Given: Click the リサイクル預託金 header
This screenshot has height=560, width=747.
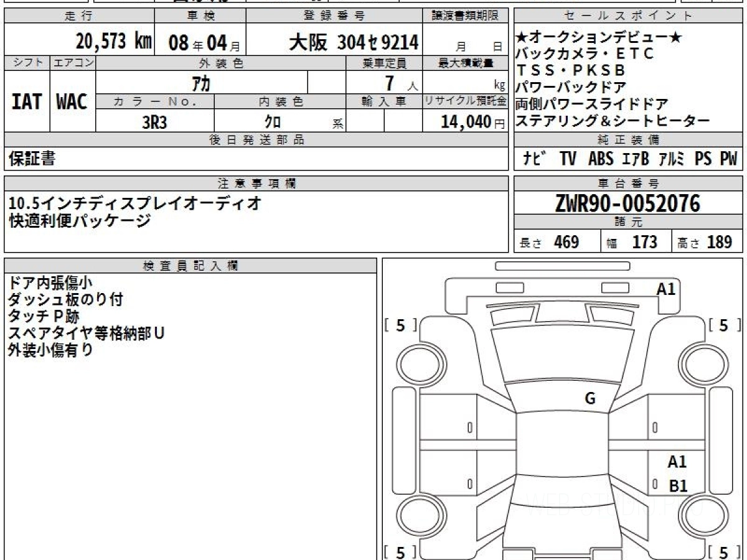Looking at the screenshot, I should tap(466, 101).
